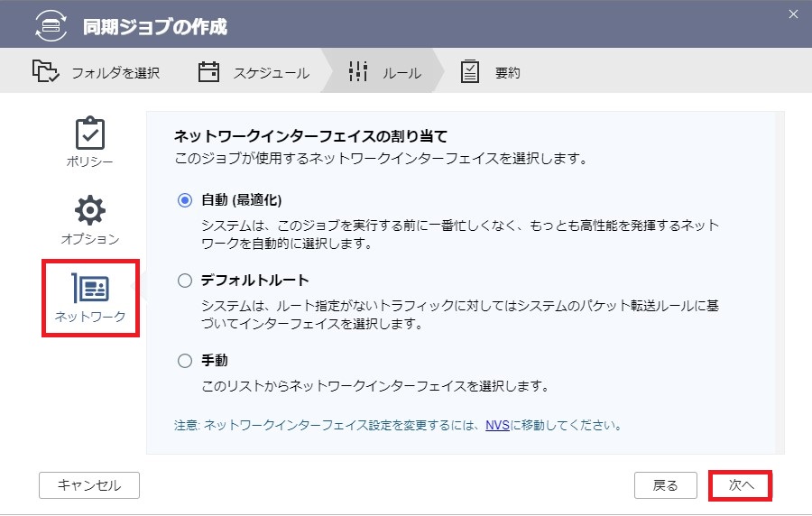Click the オプション label in sidebar
This screenshot has height=516, width=812.
tap(90, 239)
